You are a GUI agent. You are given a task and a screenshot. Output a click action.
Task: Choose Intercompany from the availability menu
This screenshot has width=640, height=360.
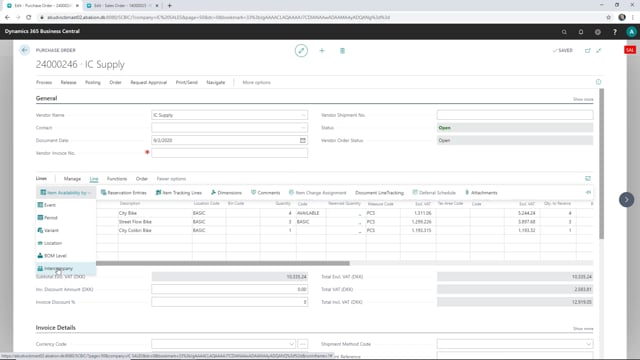(x=66, y=269)
